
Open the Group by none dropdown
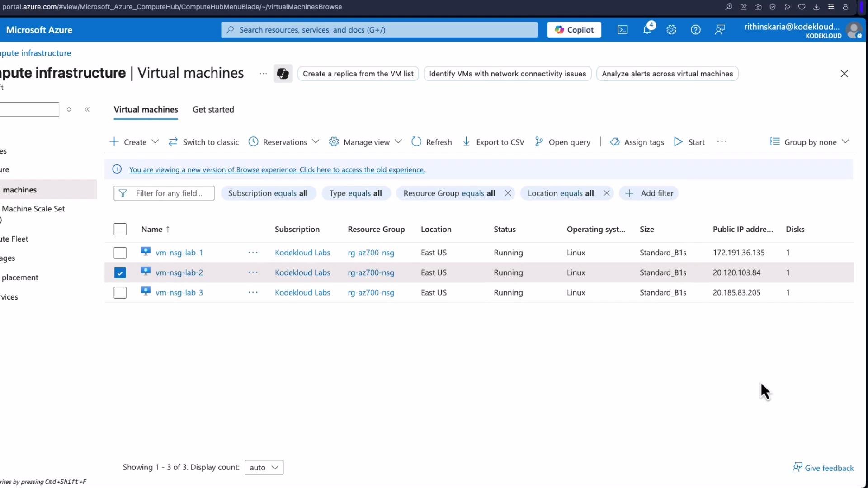(810, 142)
